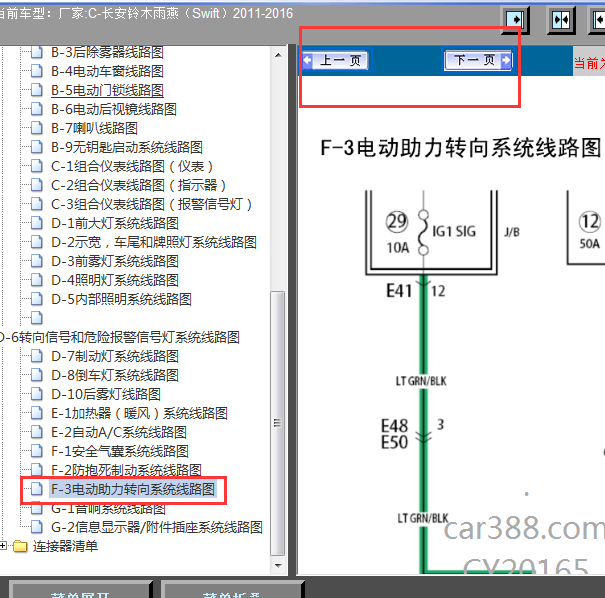Click document icon beside G-2信息显示器
This screenshot has width=605, height=598.
pyautogui.click(x=37, y=527)
